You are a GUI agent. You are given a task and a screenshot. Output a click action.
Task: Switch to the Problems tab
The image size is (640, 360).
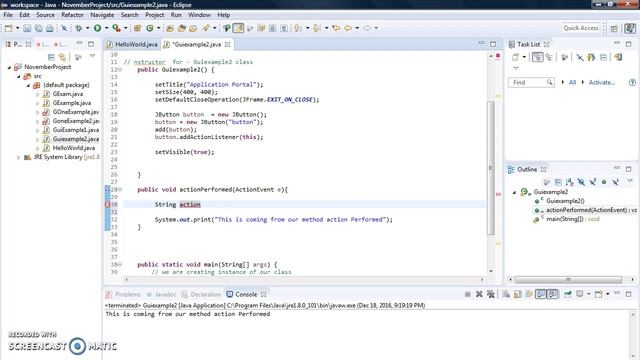point(123,294)
